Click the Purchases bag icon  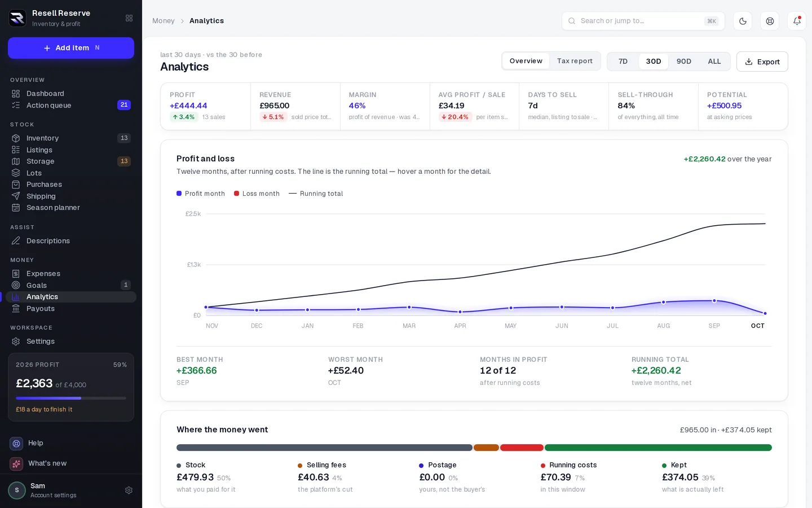click(16, 185)
